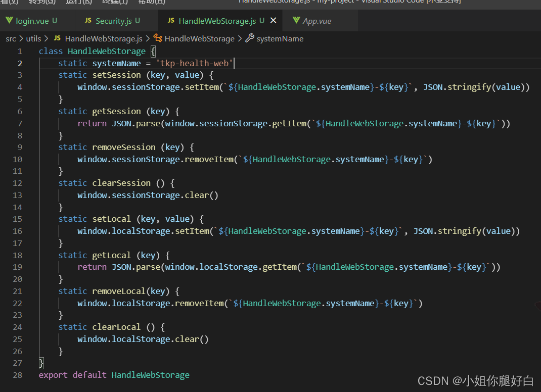Image resolution: width=541 pixels, height=392 pixels.
Task: Click line number 15 in the gutter
Action: point(17,219)
